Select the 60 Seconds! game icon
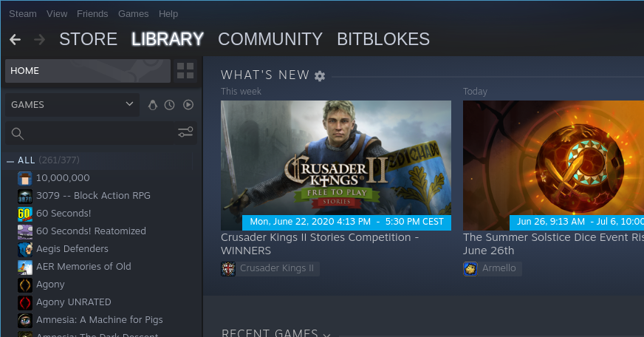The width and height of the screenshot is (644, 337). coord(24,214)
